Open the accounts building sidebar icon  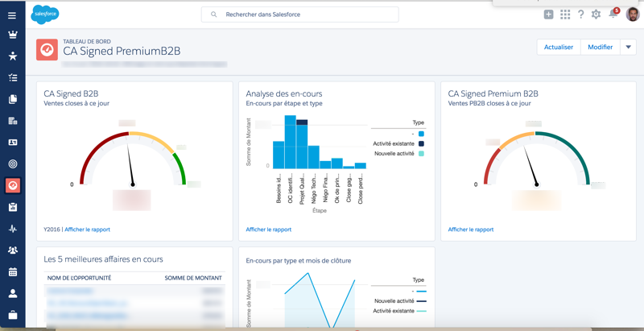[13, 121]
